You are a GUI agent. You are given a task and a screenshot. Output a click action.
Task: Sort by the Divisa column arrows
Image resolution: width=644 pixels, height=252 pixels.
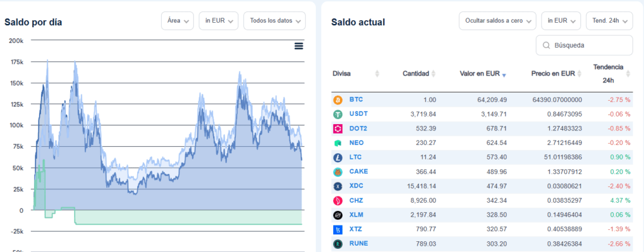coord(377,74)
